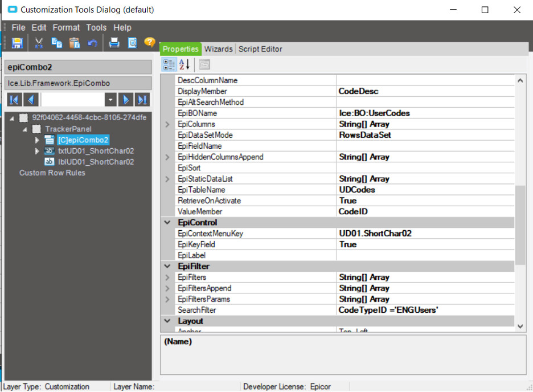Click the EpiTableName value UDCodes
The image size is (533, 392).
click(357, 190)
